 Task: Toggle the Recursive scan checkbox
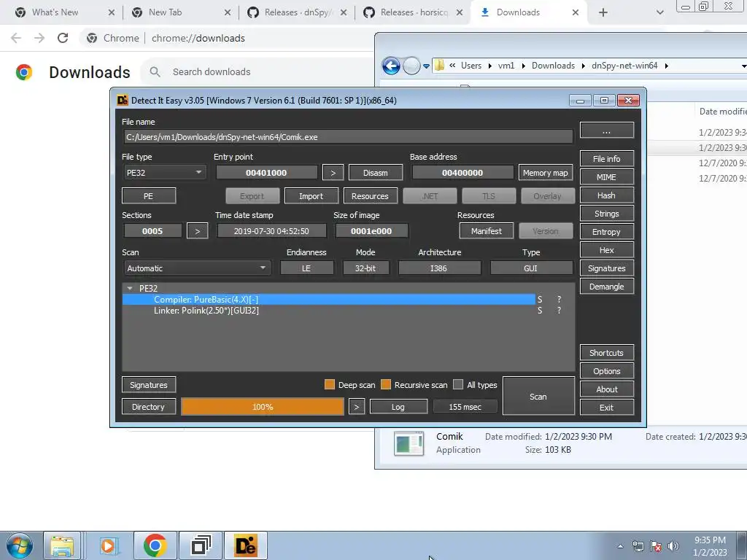[386, 385]
